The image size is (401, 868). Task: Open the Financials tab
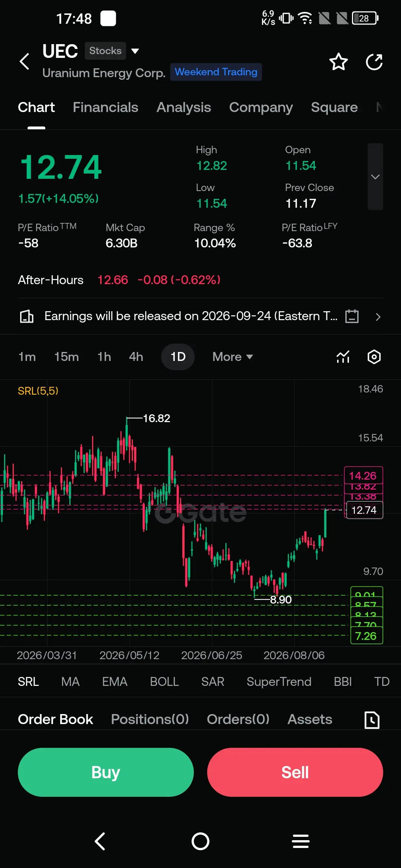click(x=105, y=107)
